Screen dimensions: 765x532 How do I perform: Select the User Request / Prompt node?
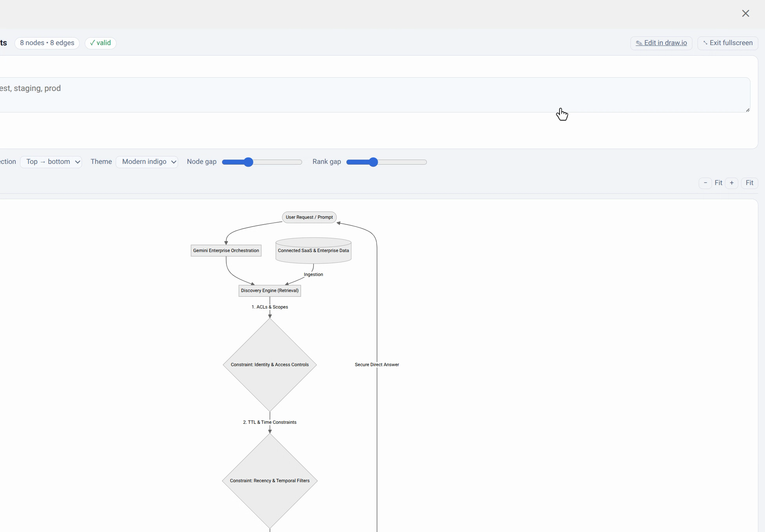tap(309, 217)
